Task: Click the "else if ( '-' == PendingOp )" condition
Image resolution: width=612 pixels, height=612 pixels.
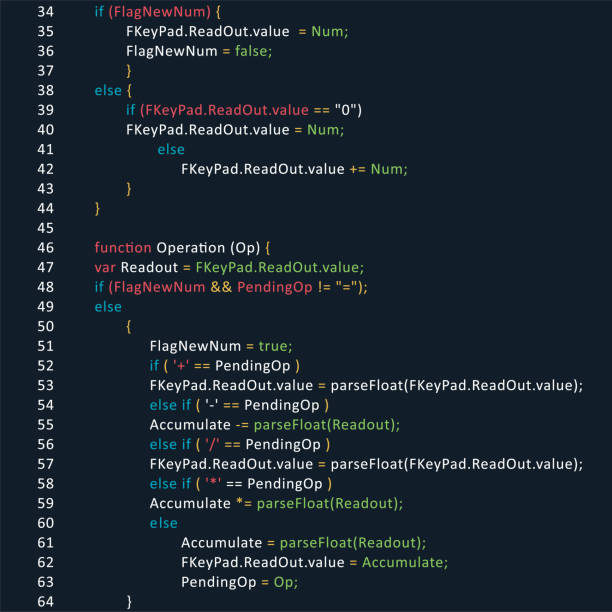Action: (x=239, y=405)
